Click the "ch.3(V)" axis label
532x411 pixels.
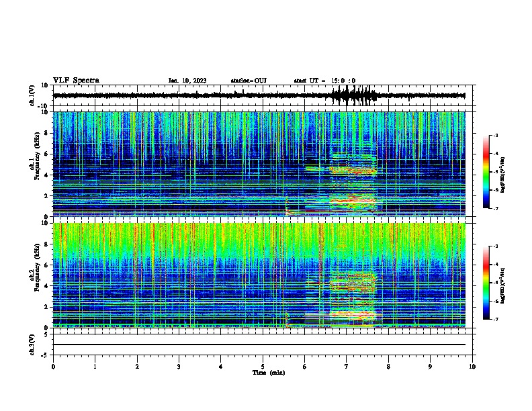(32, 345)
